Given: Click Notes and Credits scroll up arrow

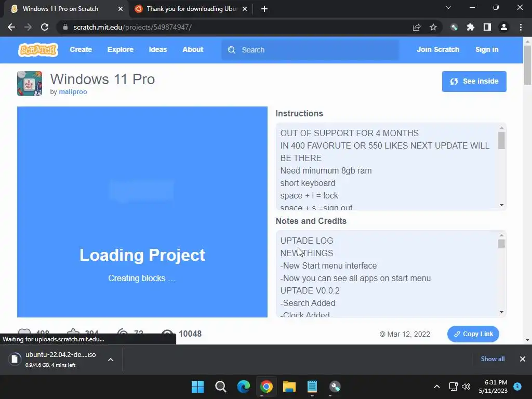Looking at the screenshot, I should pos(501,235).
